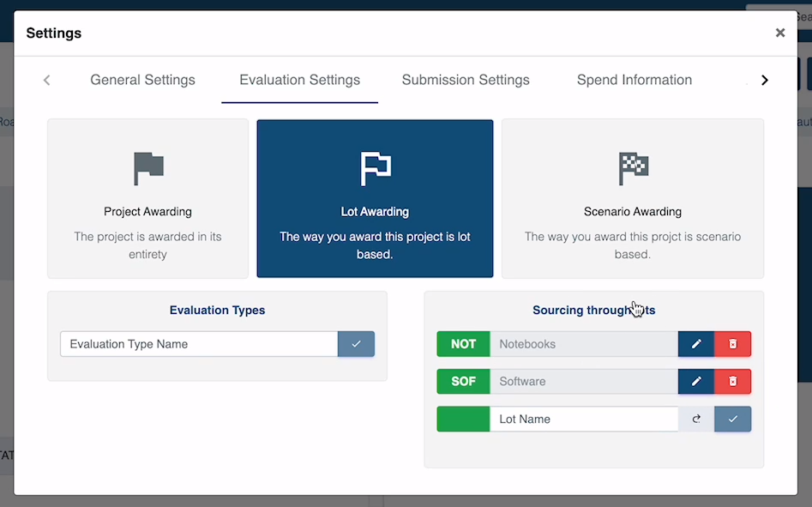The image size is (812, 507).
Task: Focus the Lot Name text field
Action: [583, 419]
